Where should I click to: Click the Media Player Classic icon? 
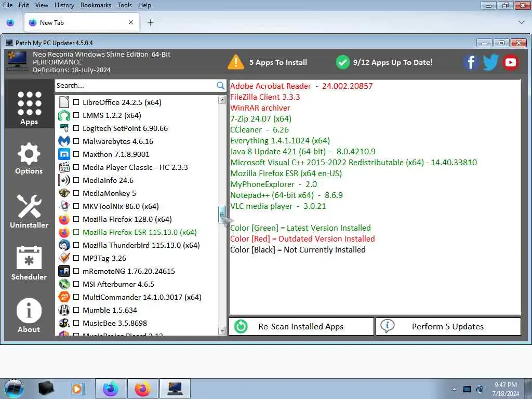64,167
